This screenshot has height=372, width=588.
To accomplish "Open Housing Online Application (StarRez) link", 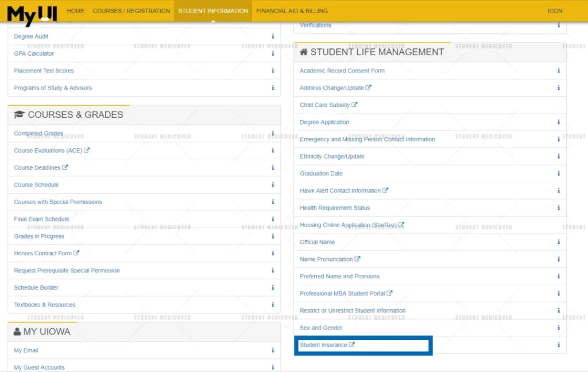I will point(352,225).
